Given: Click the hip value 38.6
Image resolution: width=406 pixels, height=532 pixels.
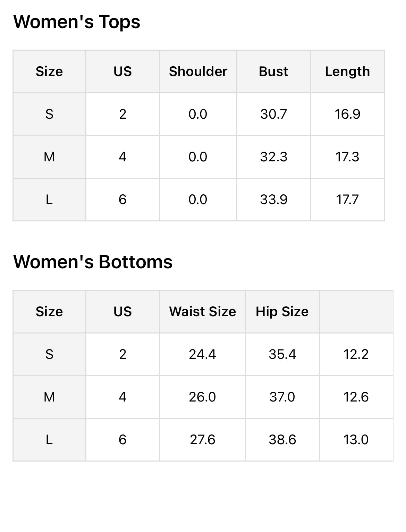Looking at the screenshot, I should 282,440.
